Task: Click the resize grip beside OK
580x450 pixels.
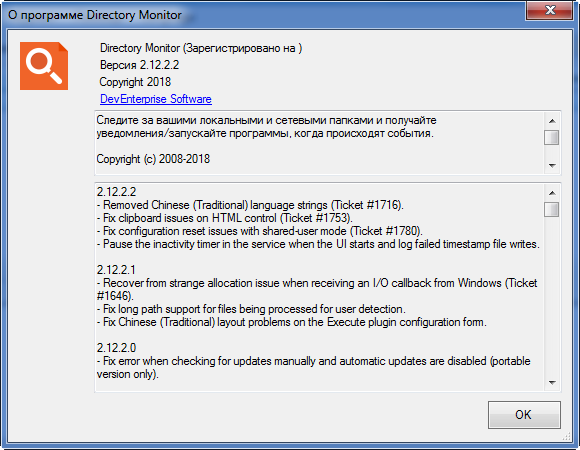Action: click(566, 436)
